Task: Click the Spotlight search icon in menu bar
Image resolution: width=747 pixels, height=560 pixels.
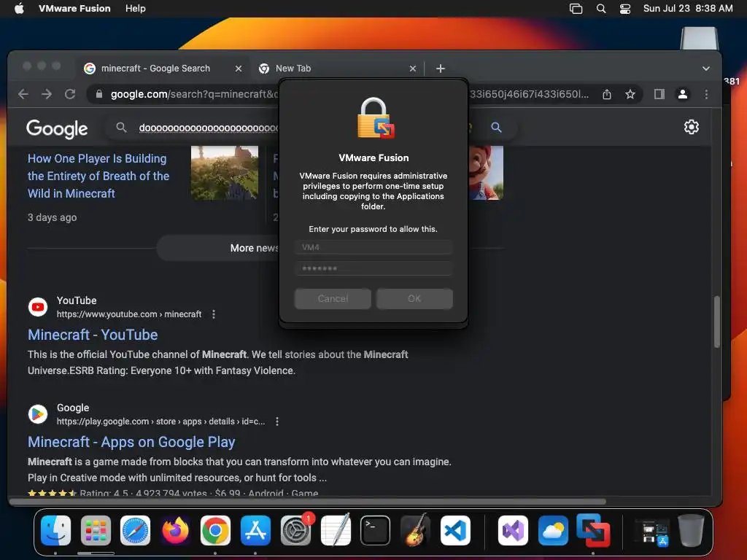Action: 601,8
